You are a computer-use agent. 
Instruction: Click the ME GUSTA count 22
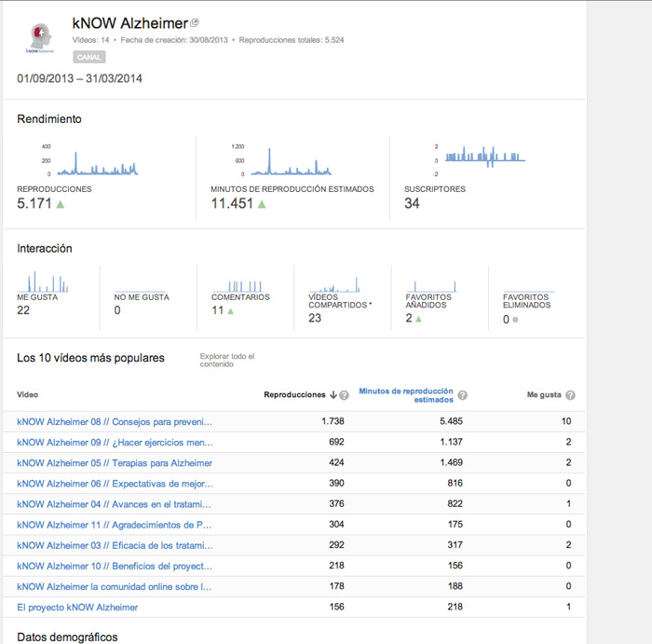point(23,310)
